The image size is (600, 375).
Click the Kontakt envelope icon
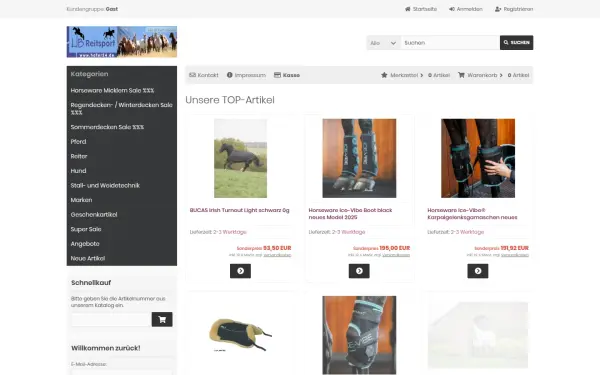coord(192,75)
